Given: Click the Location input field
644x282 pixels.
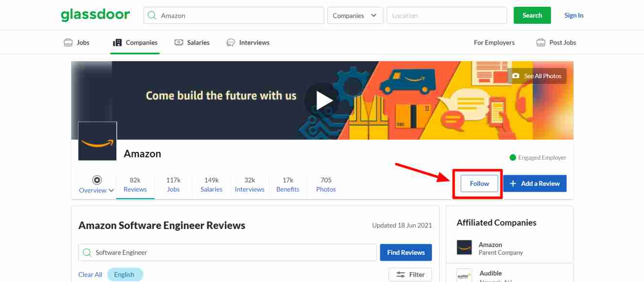Looking at the screenshot, I should point(447,16).
